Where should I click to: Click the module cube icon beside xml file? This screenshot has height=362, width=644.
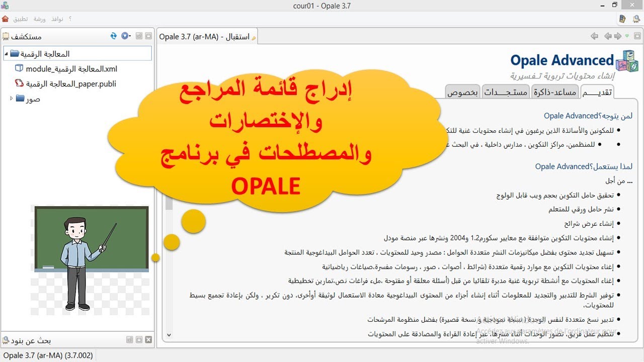19,68
